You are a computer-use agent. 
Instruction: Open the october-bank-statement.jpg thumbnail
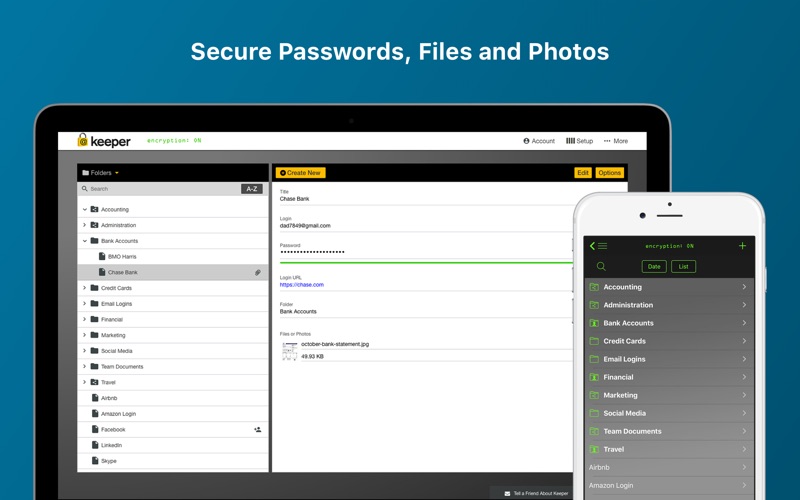tap(289, 350)
